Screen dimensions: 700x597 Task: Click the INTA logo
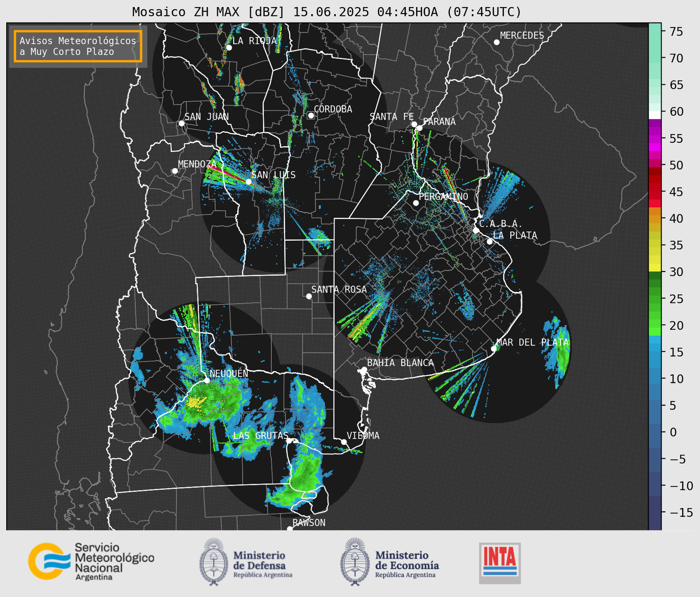[500, 563]
